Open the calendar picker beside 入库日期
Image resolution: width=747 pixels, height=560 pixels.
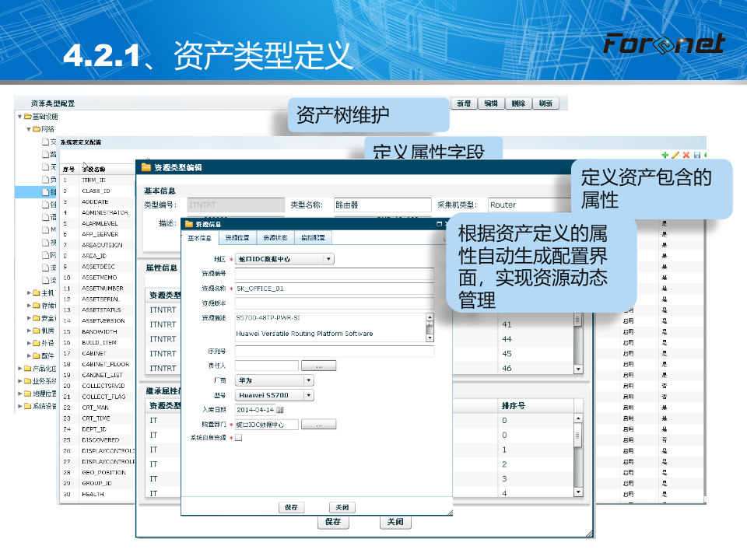coord(280,410)
